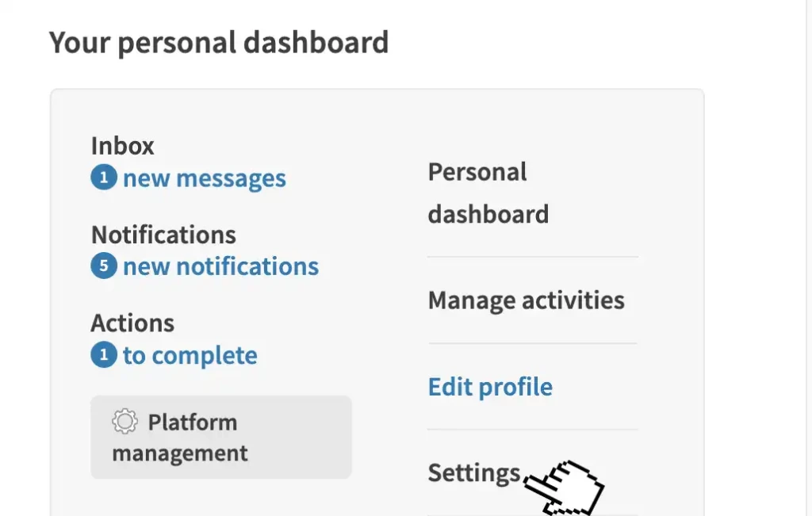Click the divider line below Personal dashboard
Screen dimensions: 812x516
tap(532, 257)
